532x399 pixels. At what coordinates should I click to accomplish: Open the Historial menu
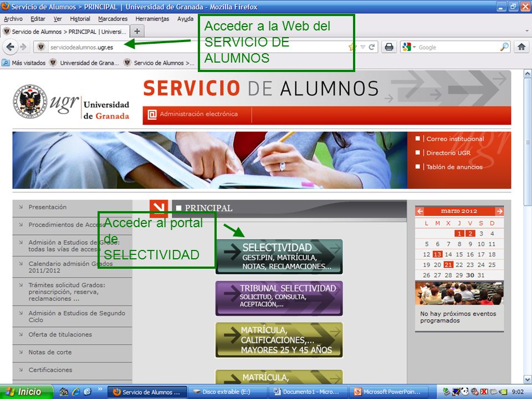80,19
